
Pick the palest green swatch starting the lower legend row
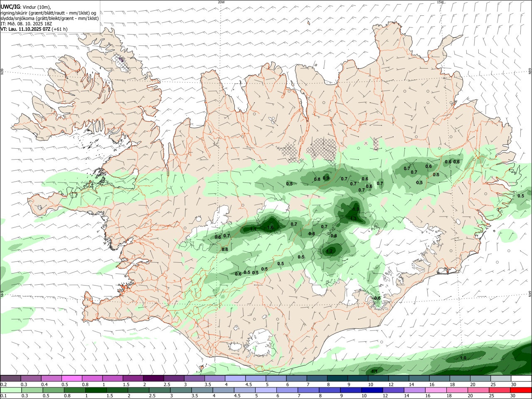pos(10,390)
